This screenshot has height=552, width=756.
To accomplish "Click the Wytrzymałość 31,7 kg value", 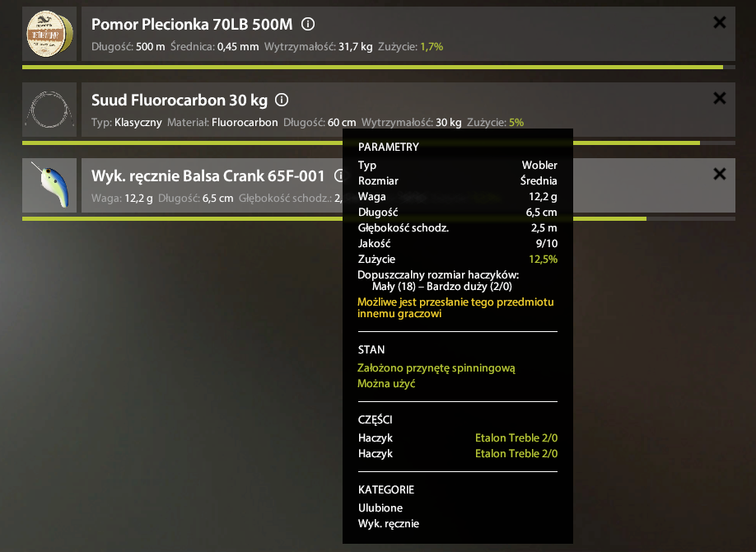I will click(x=355, y=47).
